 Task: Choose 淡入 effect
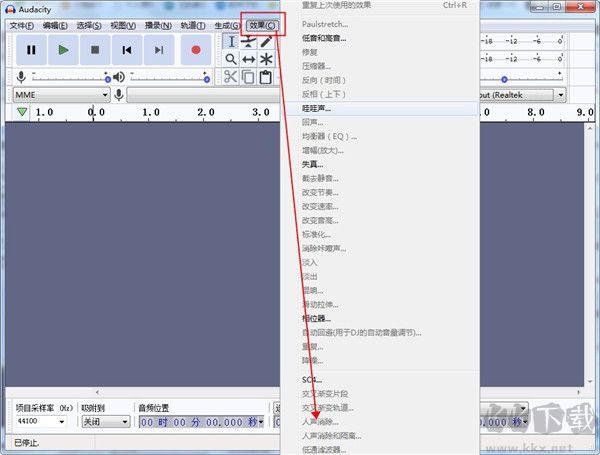380,263
